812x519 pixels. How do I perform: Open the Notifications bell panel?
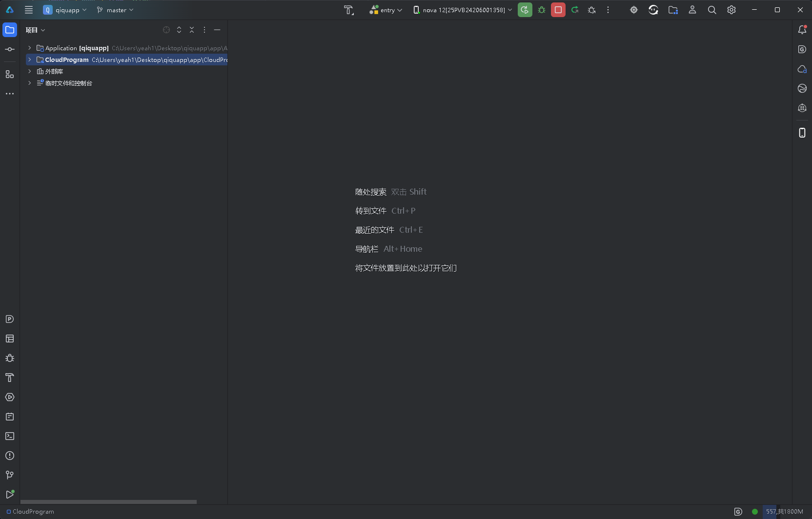click(x=802, y=30)
